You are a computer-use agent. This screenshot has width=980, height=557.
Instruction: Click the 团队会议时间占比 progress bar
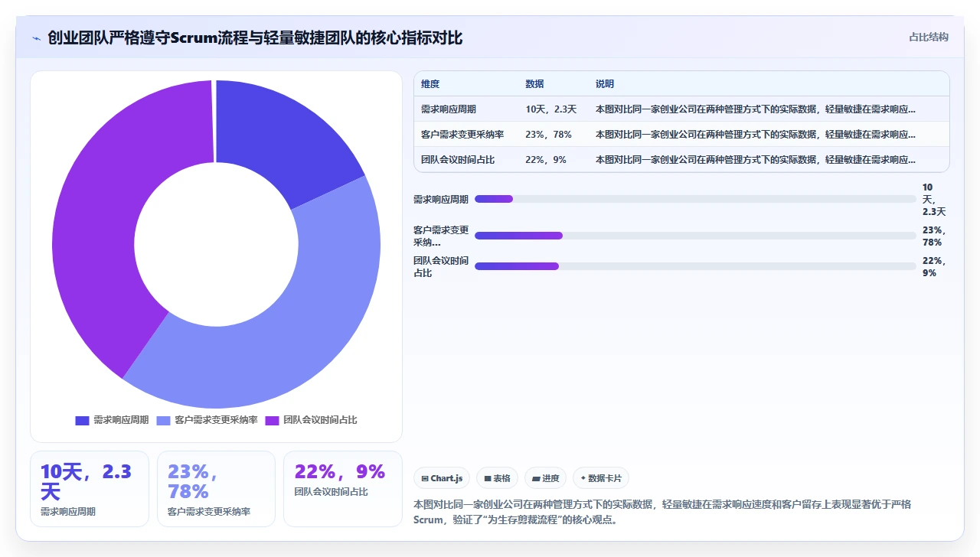coord(695,266)
